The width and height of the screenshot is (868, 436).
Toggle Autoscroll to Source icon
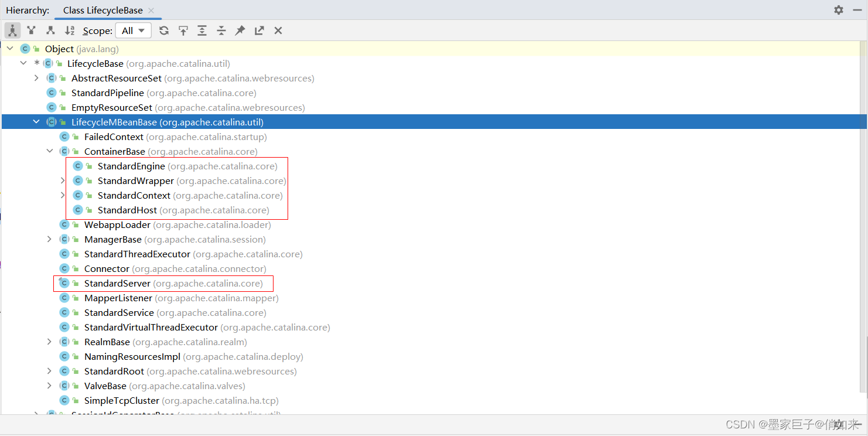coord(183,30)
